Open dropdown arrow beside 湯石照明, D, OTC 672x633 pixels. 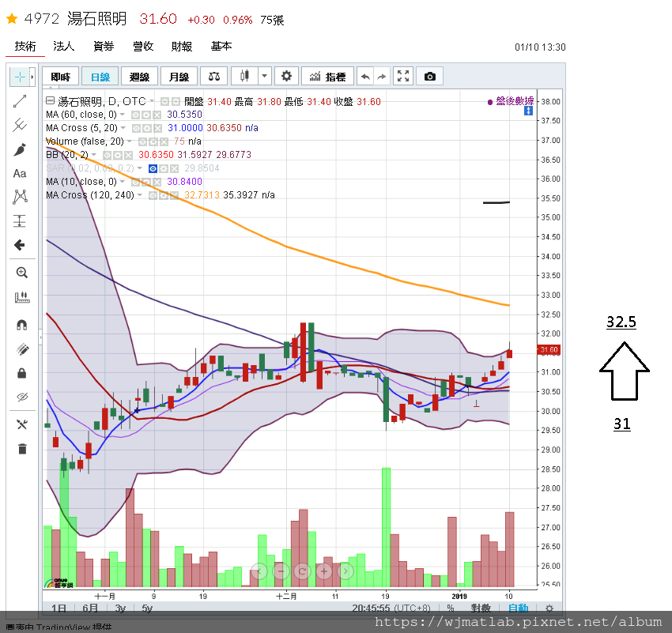click(x=152, y=101)
